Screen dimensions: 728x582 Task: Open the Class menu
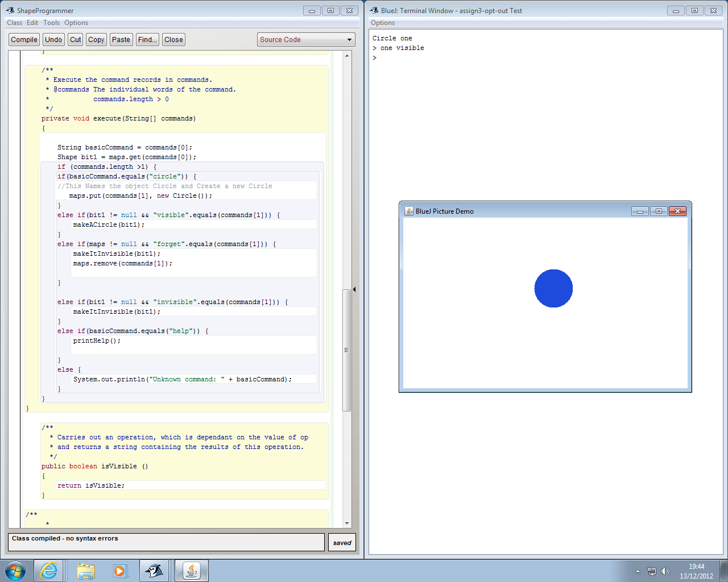[14, 23]
